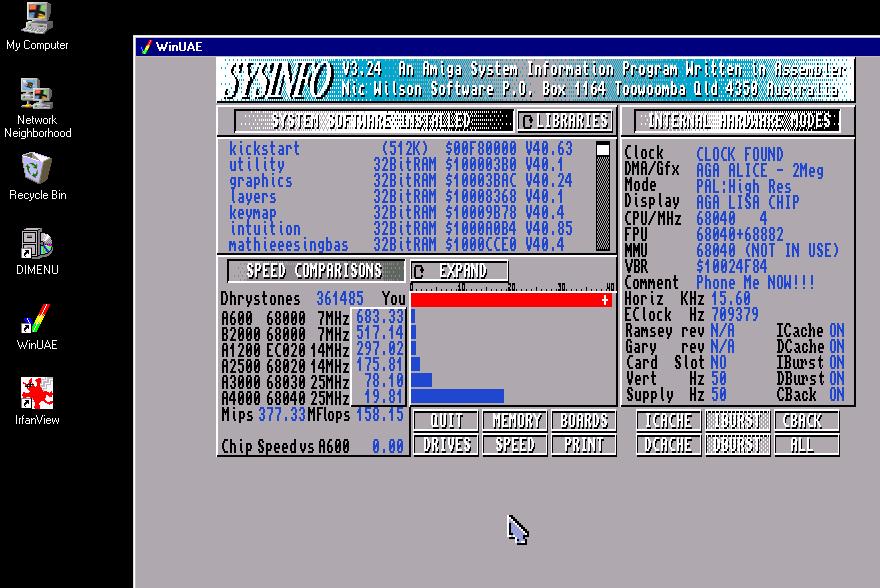Click the A4000 comparison value '19.81'
This screenshot has width=880, height=588.
tap(384, 397)
